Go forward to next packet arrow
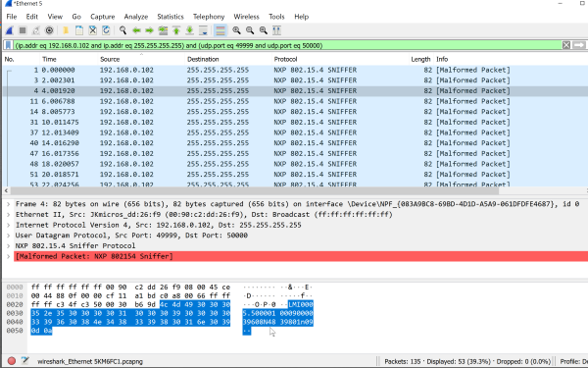 coord(149,30)
